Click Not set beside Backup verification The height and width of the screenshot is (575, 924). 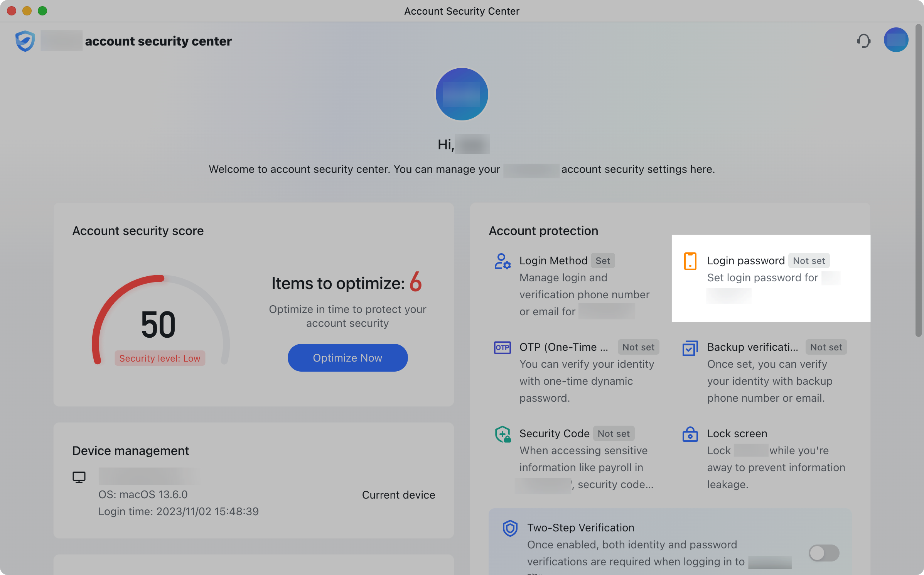click(x=826, y=347)
